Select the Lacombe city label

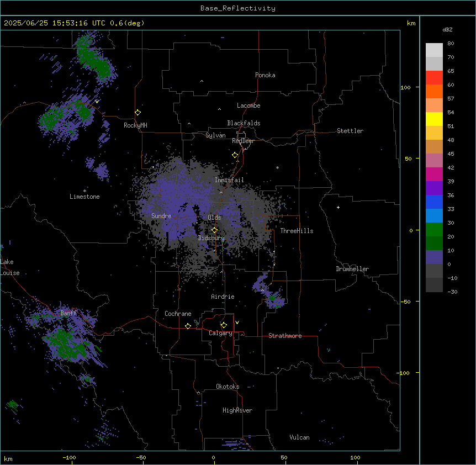248,105
